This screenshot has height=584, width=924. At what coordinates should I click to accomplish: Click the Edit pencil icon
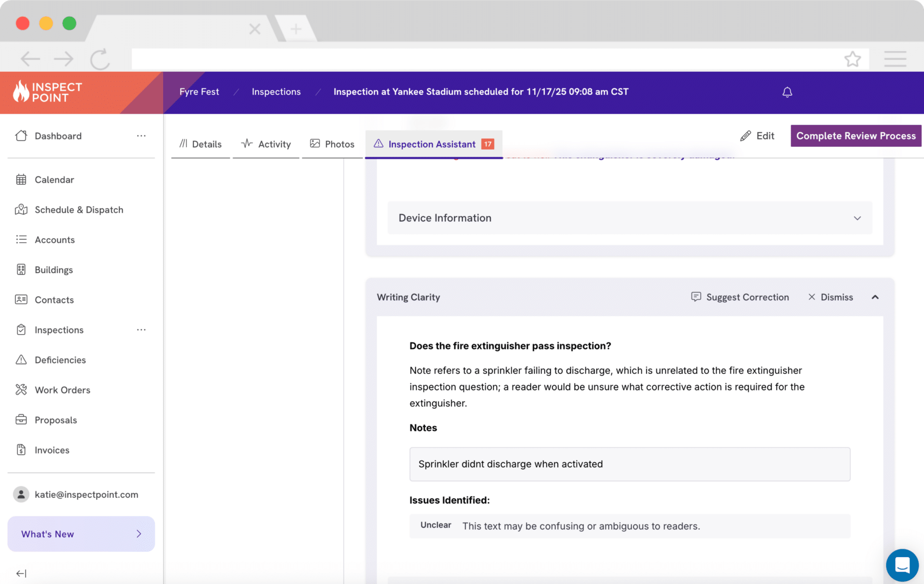tap(745, 136)
